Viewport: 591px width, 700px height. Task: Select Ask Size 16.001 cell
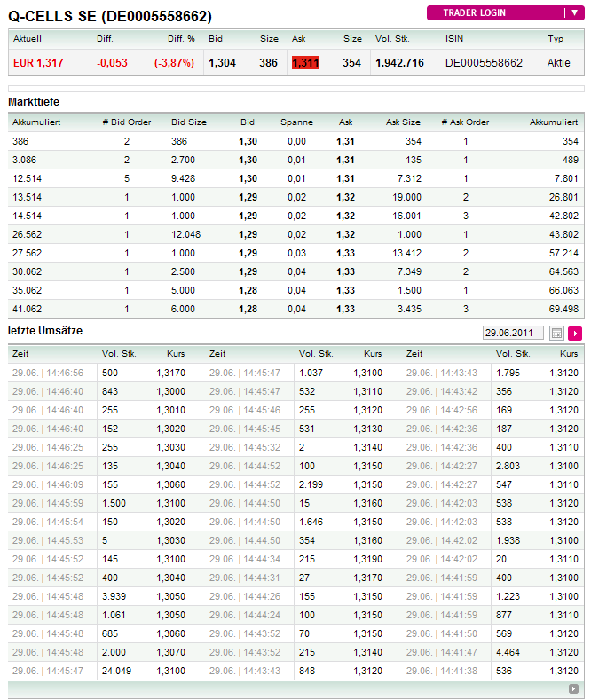[406, 216]
